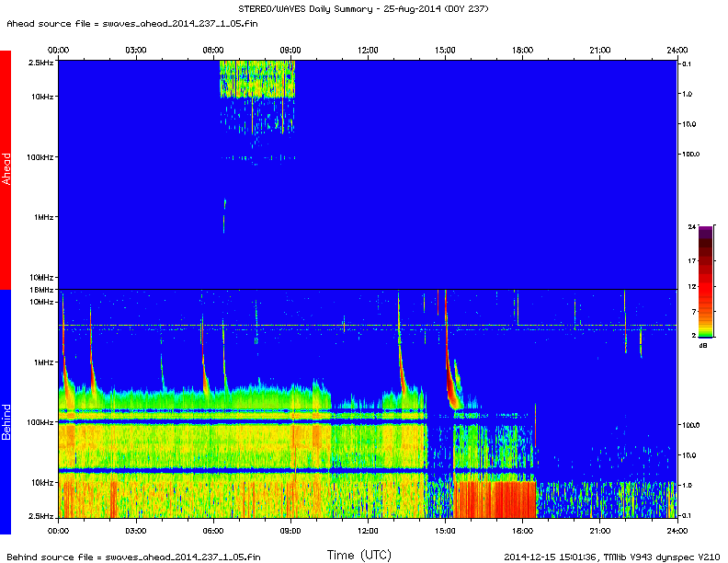Click the top axis 18:00 tick label

tap(523, 51)
